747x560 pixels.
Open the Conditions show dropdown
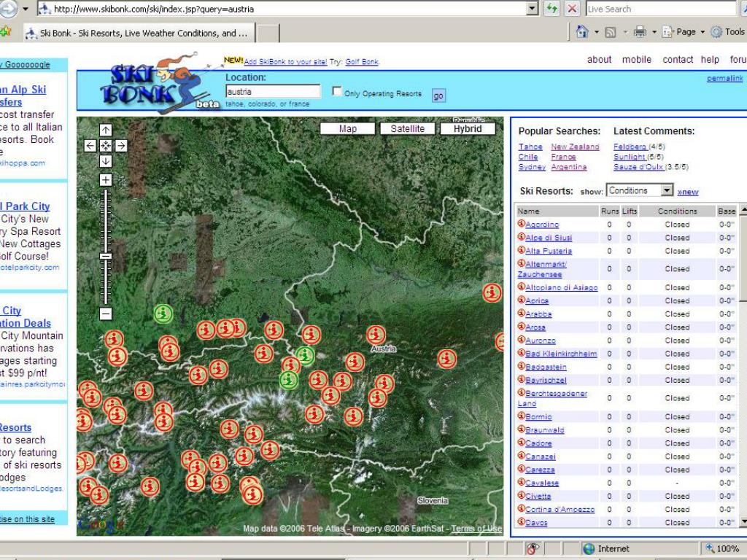[x=639, y=190]
